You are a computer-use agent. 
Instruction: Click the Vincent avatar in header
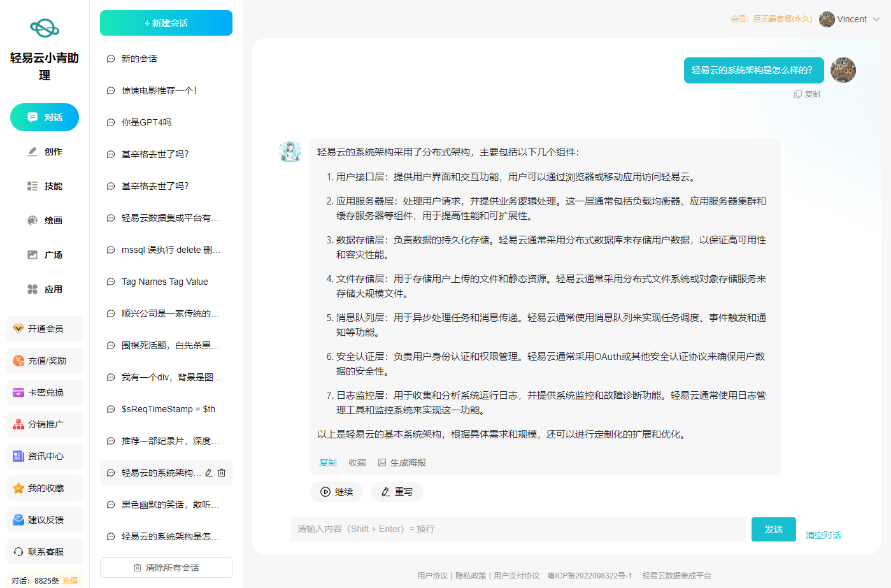827,19
